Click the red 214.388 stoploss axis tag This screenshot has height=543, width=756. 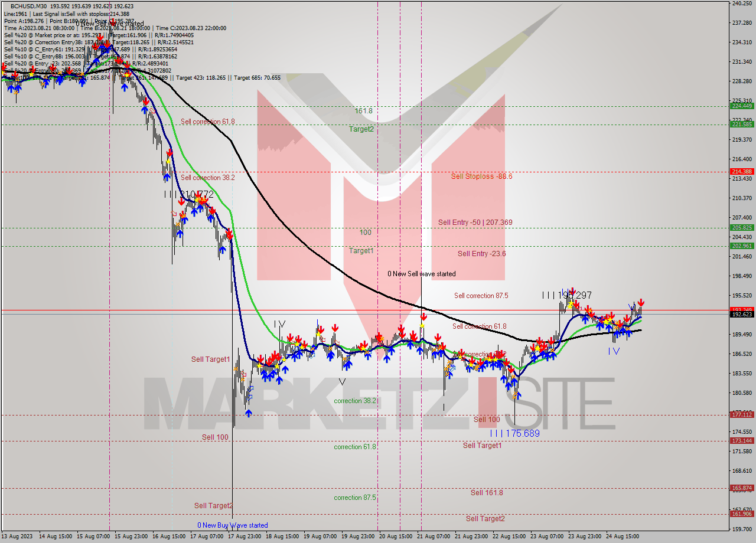(741, 171)
